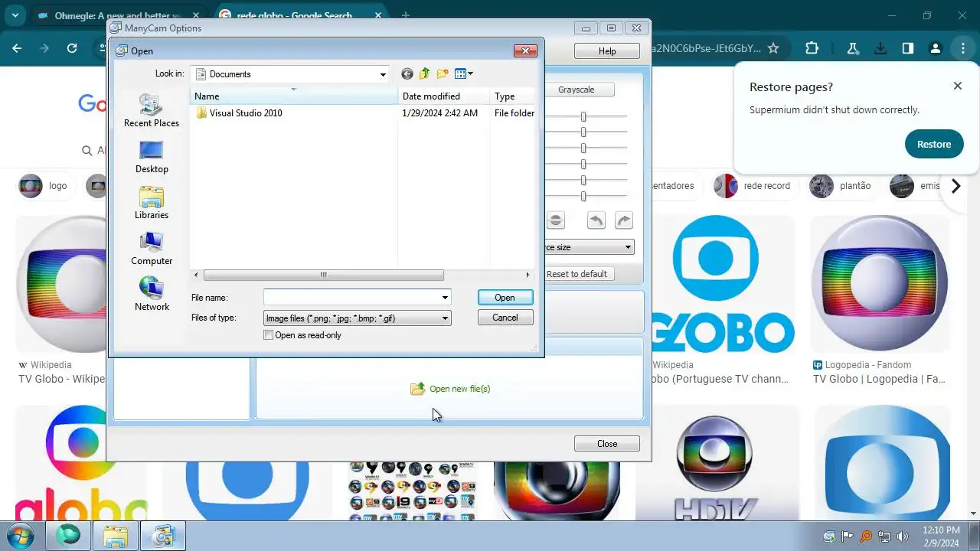Sort files by Name column header

coord(294,96)
